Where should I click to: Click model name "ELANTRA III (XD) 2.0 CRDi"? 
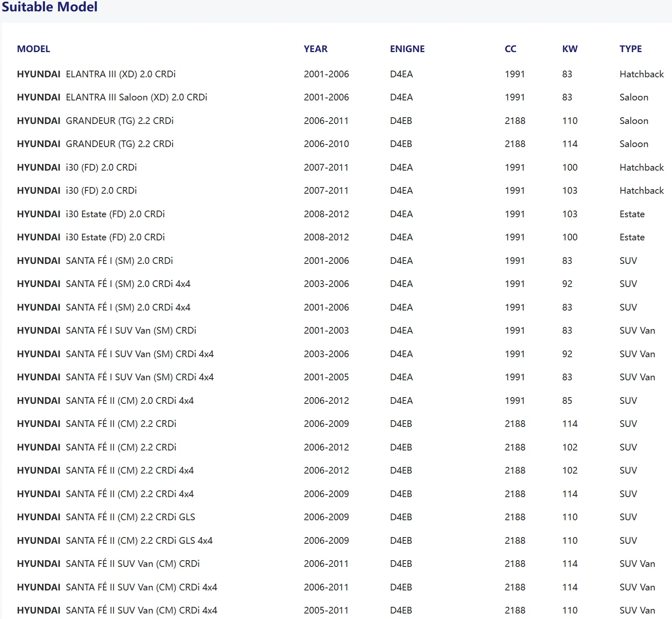coord(121,74)
